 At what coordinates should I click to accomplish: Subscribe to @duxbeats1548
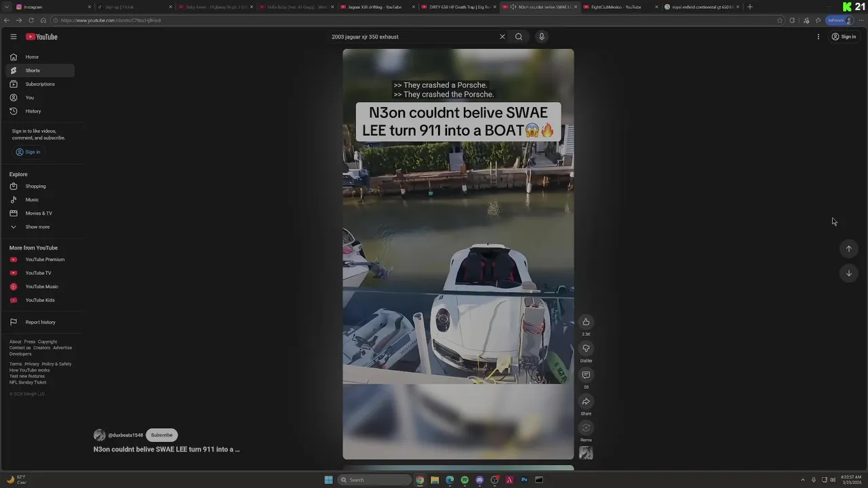coord(161,435)
